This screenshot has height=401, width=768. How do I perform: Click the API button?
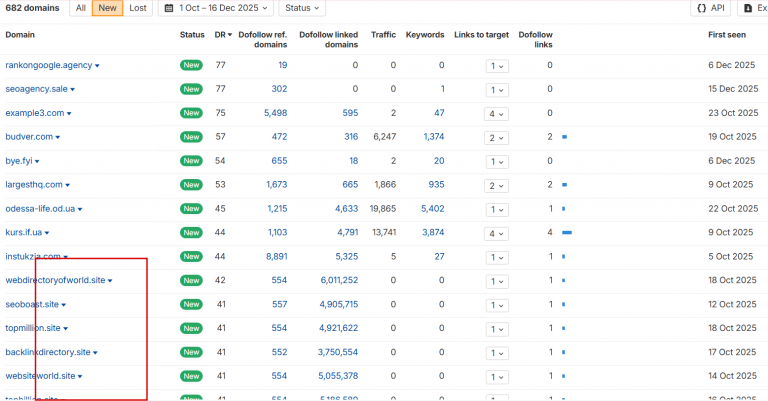pyautogui.click(x=711, y=8)
